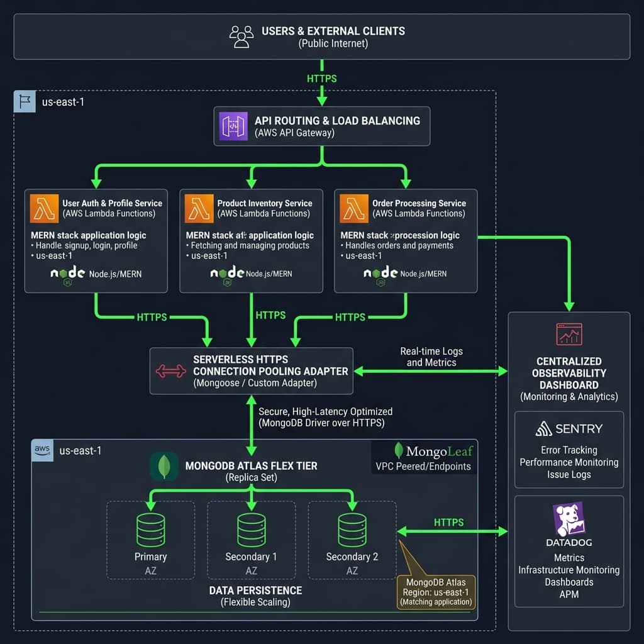Click the users group icon at top
The width and height of the screenshot is (644, 644).
pos(241,37)
